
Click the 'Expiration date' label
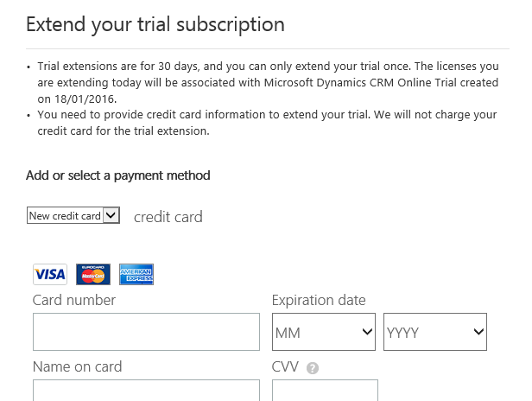pos(319,301)
